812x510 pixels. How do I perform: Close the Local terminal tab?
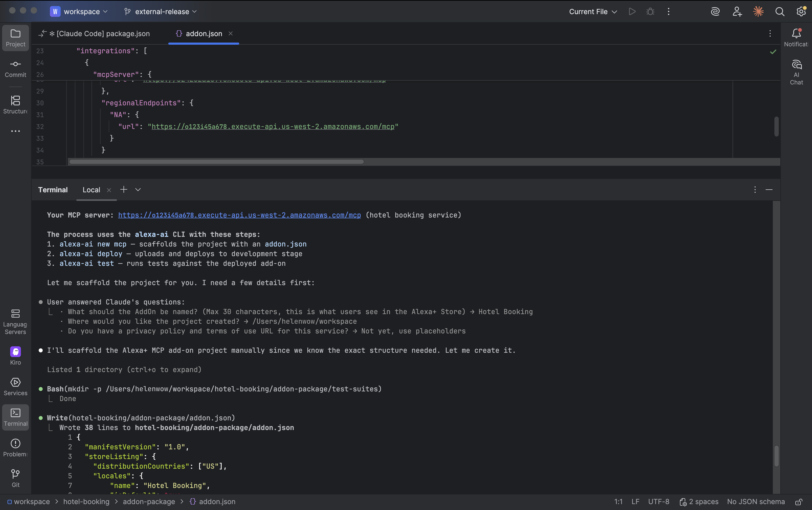coord(109,190)
